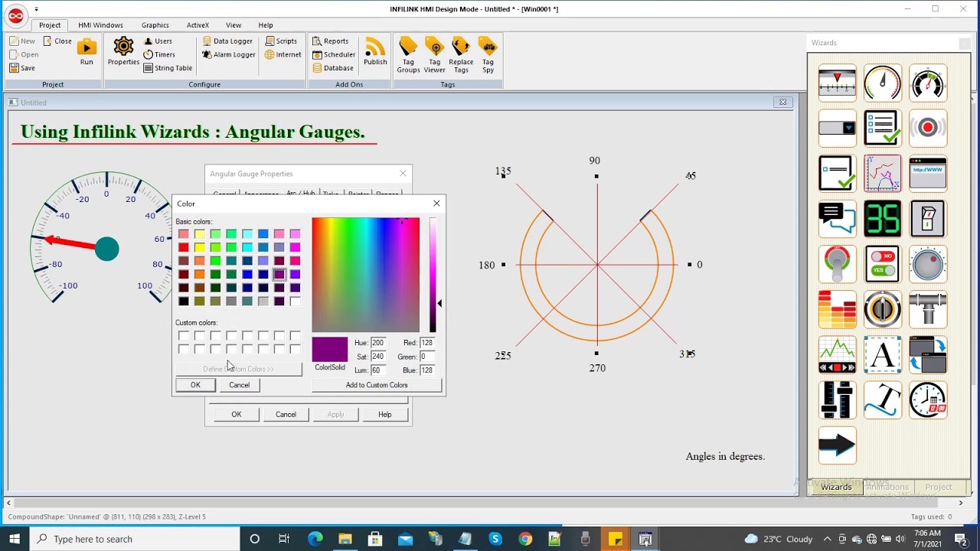Run the project from the ribbon
980x551 pixels.
(87, 52)
